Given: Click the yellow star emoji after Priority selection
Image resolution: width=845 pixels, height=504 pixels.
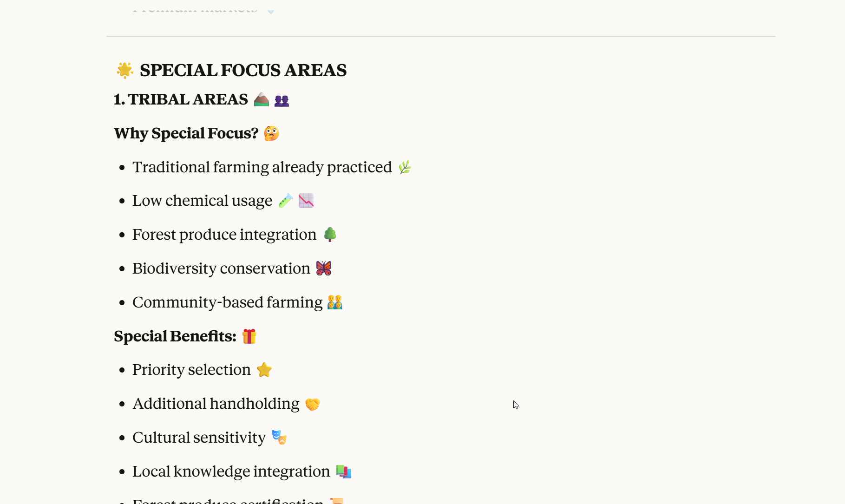Looking at the screenshot, I should click(x=264, y=370).
